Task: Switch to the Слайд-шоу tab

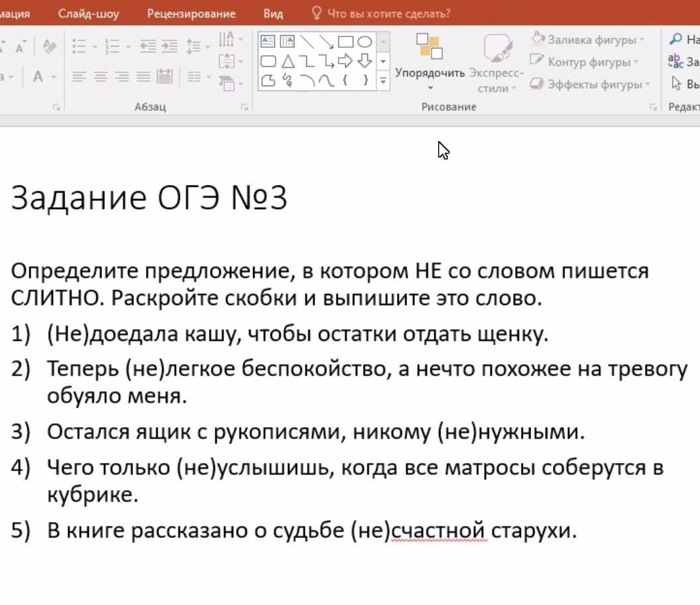Action: point(88,14)
